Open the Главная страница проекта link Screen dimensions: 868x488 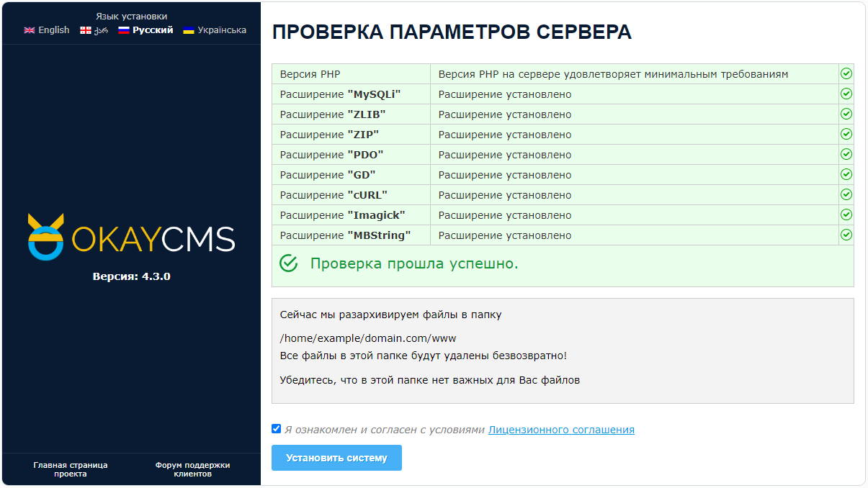pyautogui.click(x=71, y=469)
